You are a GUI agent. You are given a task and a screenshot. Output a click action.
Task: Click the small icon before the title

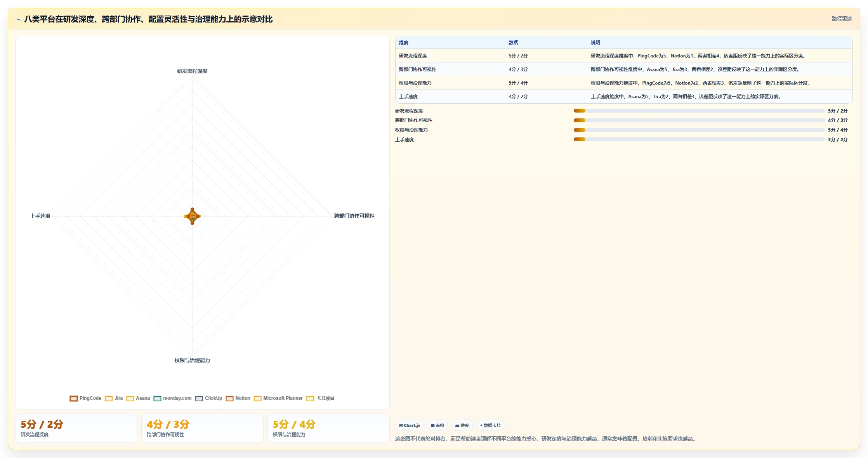(18, 19)
